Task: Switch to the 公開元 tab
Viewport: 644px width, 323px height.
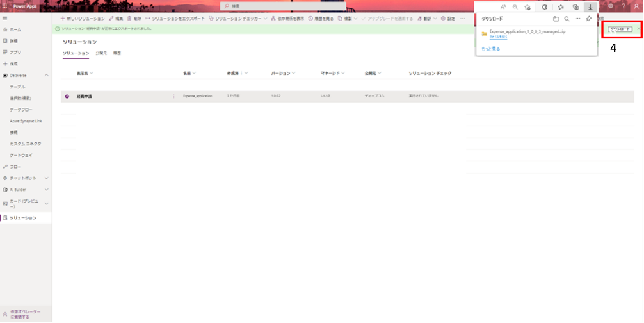Action: 101,53
